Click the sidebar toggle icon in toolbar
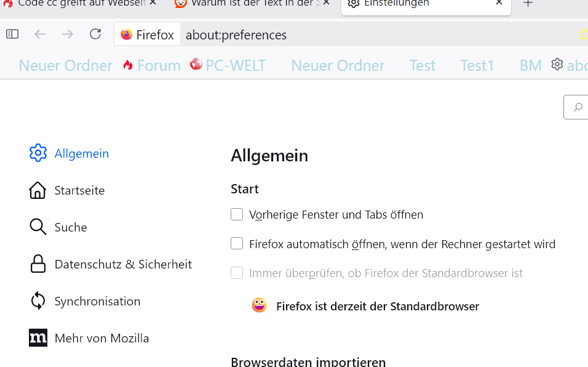Viewport: 588px width, 367px height. [12, 34]
